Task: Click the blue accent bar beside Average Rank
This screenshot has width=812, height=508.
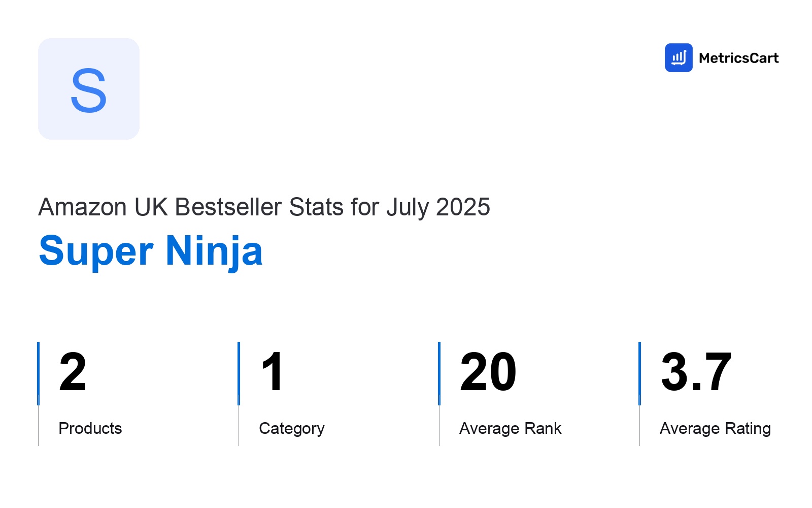Action: 439,373
